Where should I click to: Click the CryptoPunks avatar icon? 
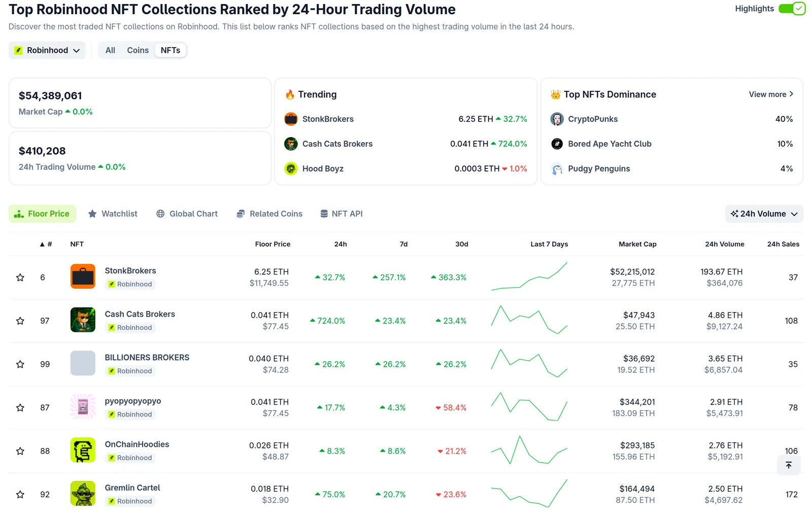tap(557, 119)
